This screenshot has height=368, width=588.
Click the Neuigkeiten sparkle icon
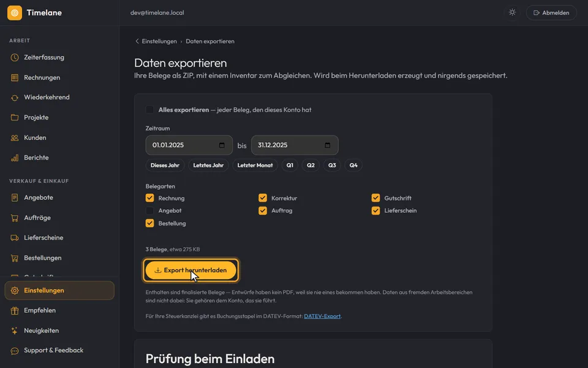pyautogui.click(x=15, y=331)
